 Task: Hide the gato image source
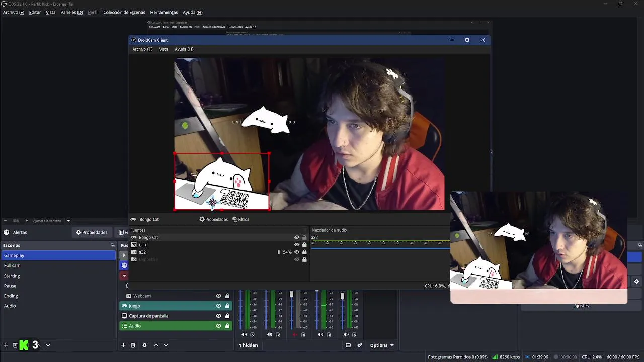[297, 245]
